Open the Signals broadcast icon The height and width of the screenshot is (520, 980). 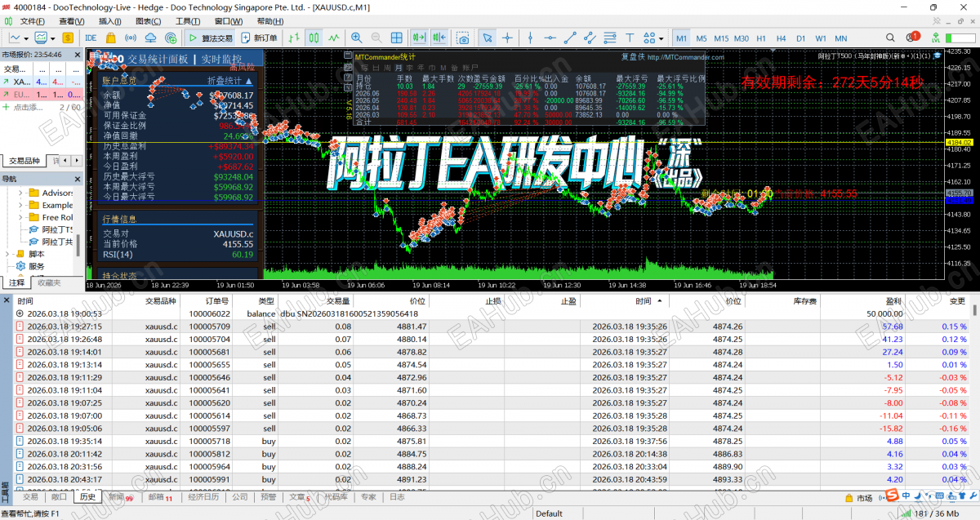click(131, 38)
